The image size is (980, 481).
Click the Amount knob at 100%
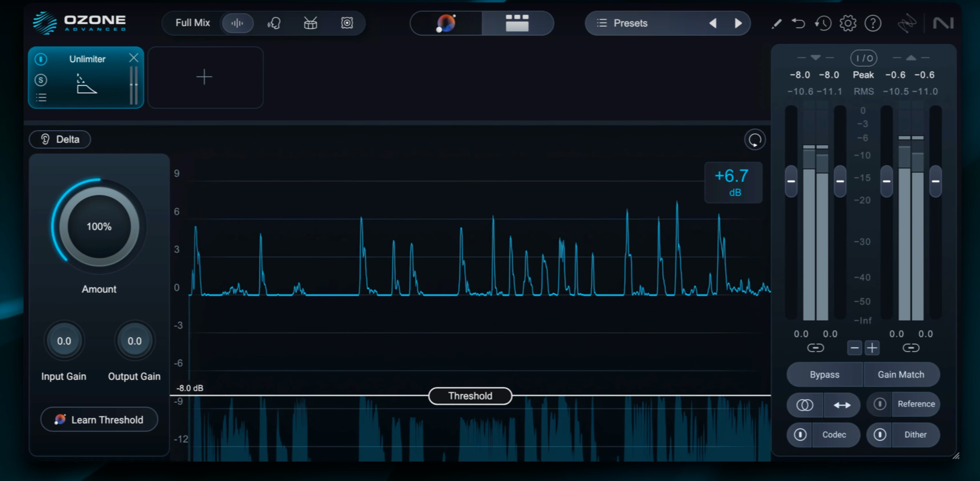[x=99, y=226]
